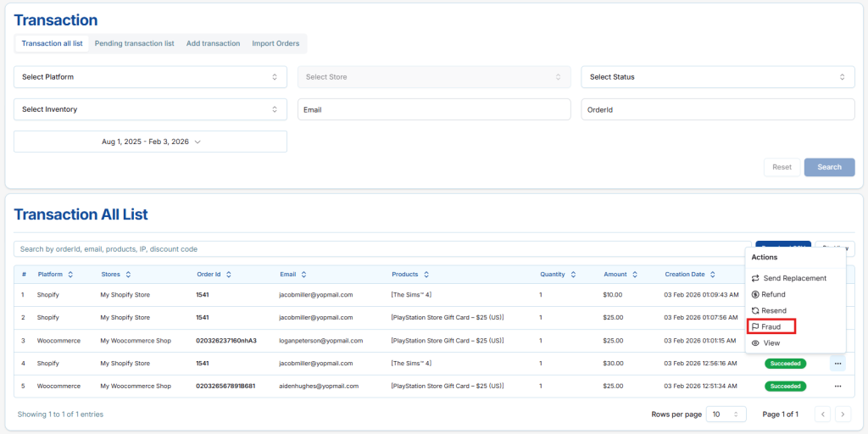The image size is (868, 434).
Task: Switch to Pending transaction list tab
Action: [134, 43]
